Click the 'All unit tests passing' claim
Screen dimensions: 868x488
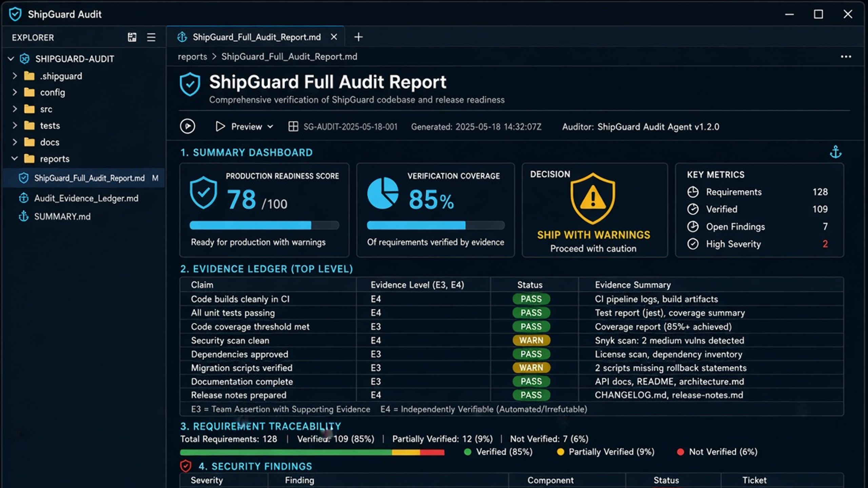(x=233, y=313)
